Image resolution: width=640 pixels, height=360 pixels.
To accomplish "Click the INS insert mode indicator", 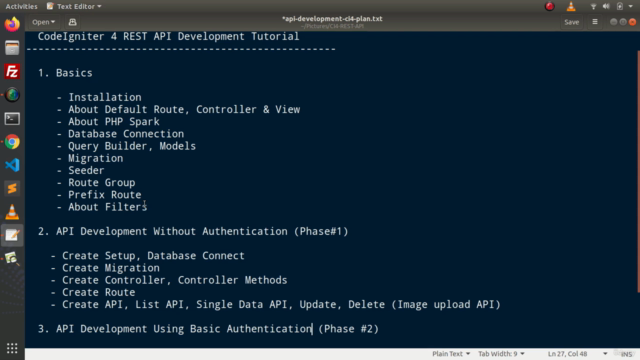I will (x=626, y=354).
